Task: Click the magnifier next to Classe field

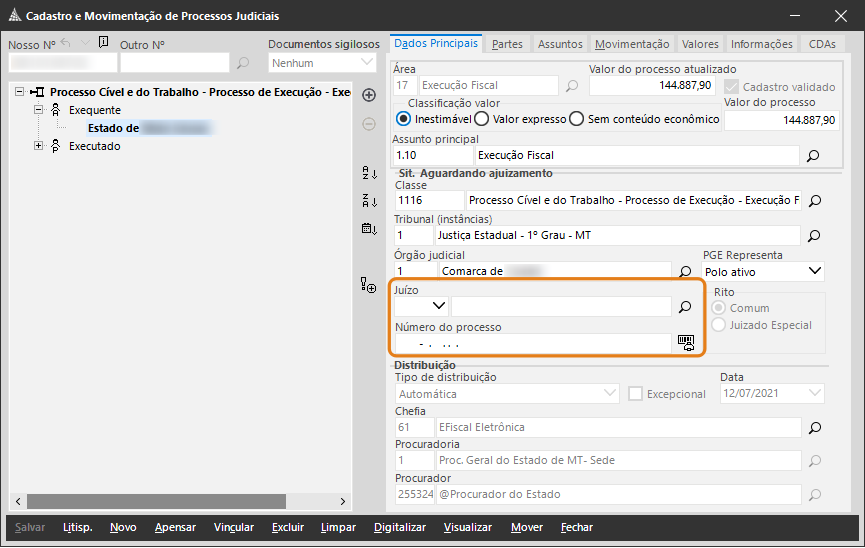Action: 813,201
